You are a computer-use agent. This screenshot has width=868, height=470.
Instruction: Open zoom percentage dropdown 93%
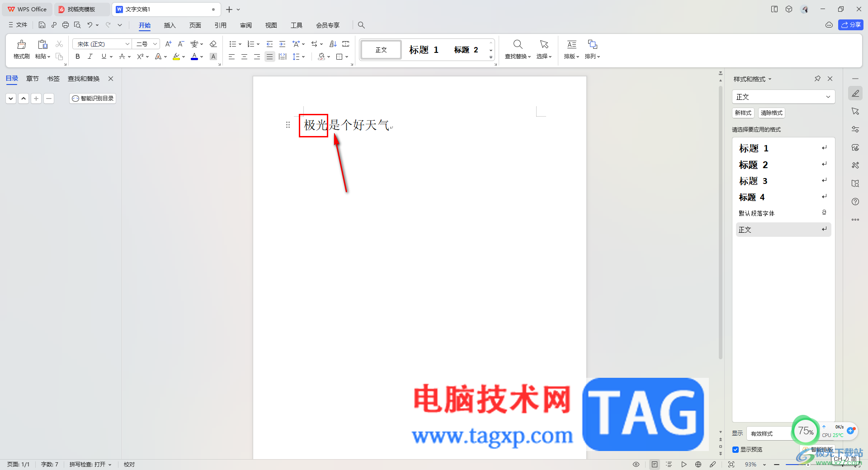[x=764, y=465]
